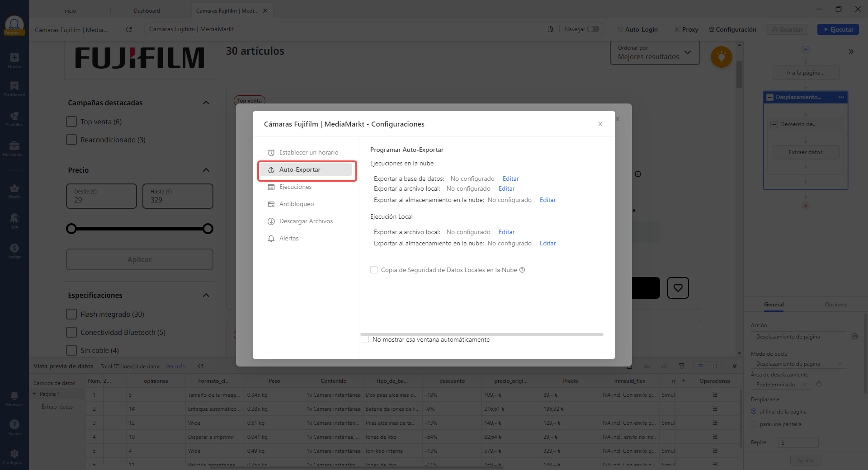Click the heart favorite icon on product
Image resolution: width=868 pixels, height=470 pixels.
[x=678, y=288]
